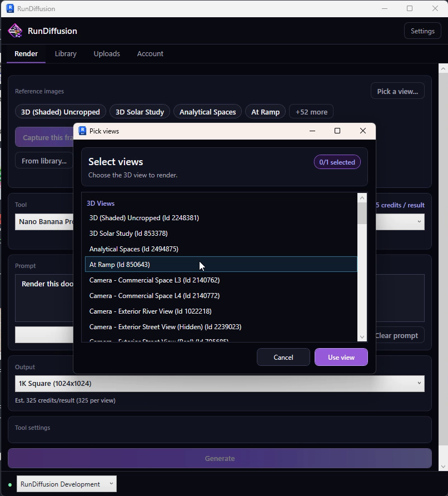This screenshot has width=448, height=496.
Task: Select Camera - Exterior River View row
Action: tap(221, 311)
